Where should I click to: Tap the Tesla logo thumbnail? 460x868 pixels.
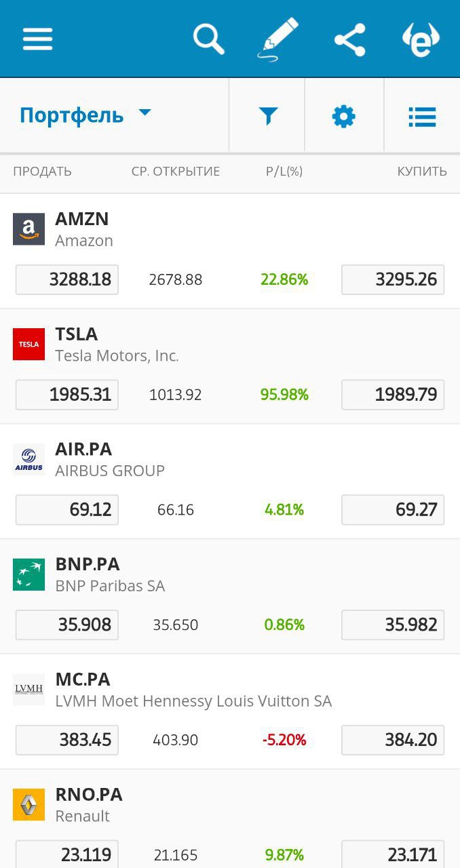click(x=28, y=344)
